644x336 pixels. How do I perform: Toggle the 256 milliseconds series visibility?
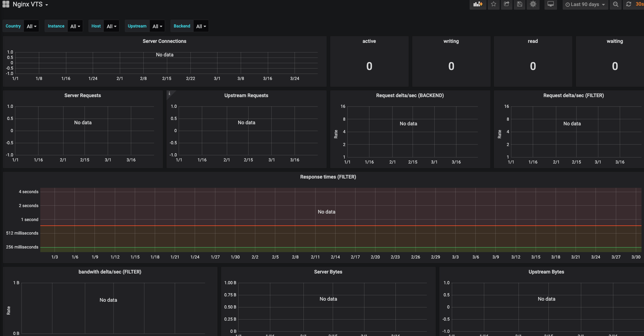pos(22,247)
